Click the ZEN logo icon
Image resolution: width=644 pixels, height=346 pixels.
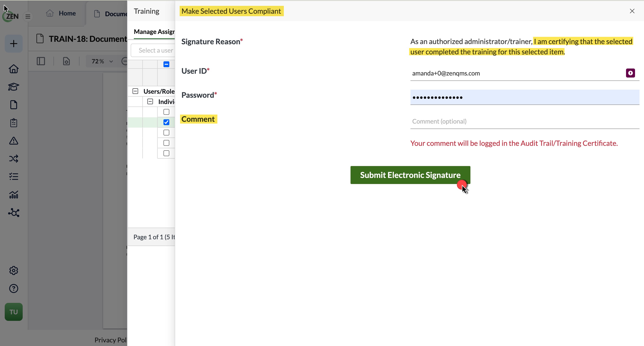tap(11, 16)
